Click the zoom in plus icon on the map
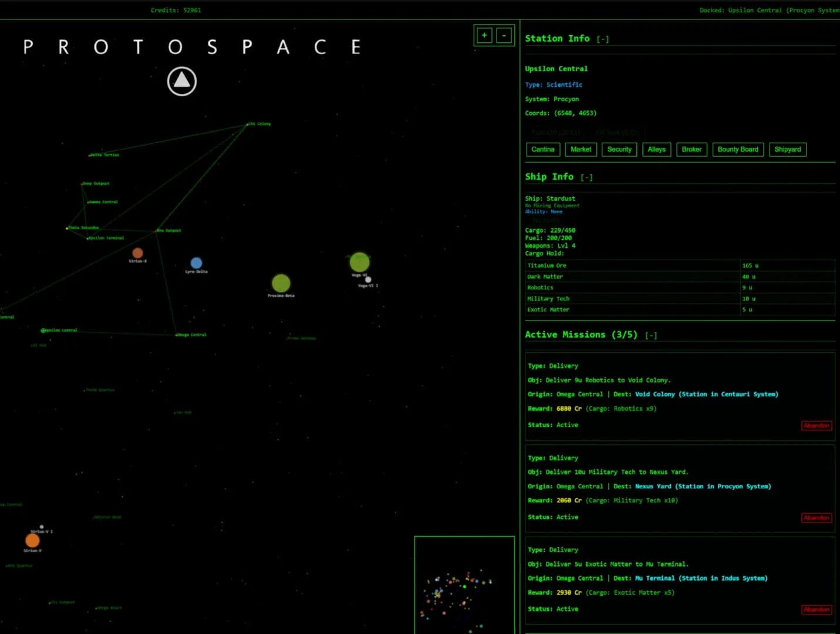The image size is (840, 634). (484, 35)
